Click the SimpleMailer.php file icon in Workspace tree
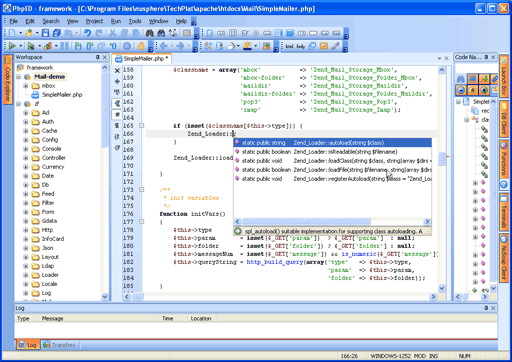The height and width of the screenshot is (362, 512). point(35,95)
